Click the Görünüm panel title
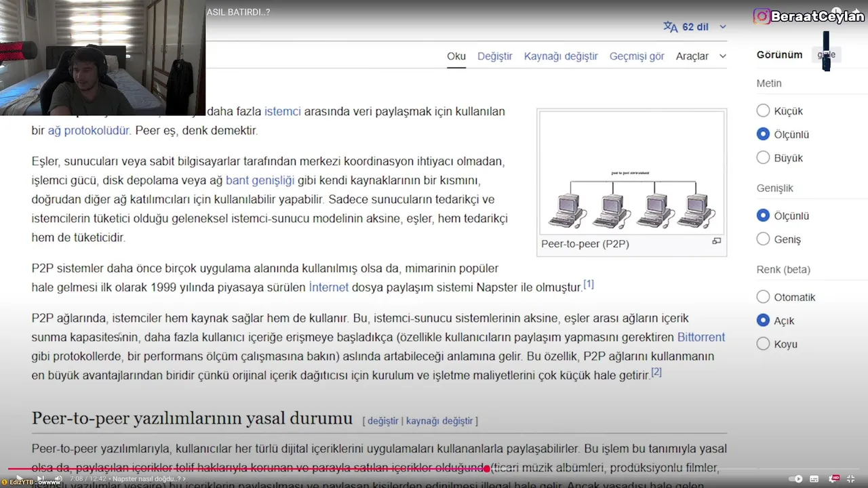This screenshot has width=868, height=488. coord(779,55)
